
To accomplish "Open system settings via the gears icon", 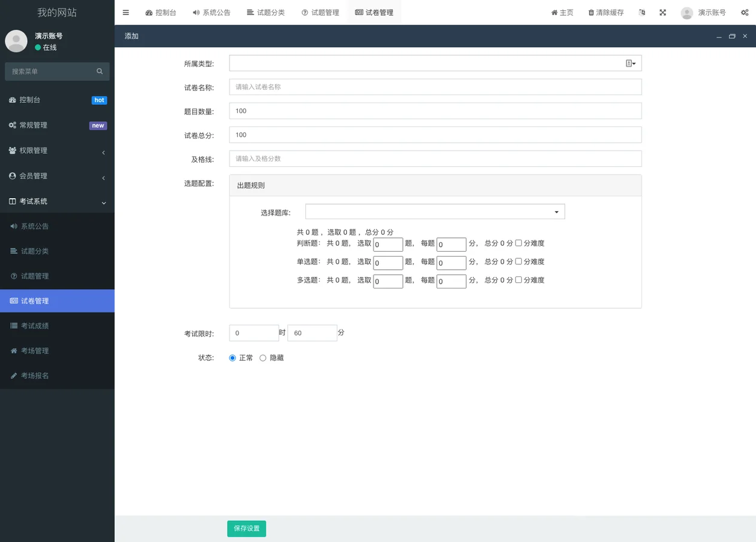I will [x=745, y=12].
